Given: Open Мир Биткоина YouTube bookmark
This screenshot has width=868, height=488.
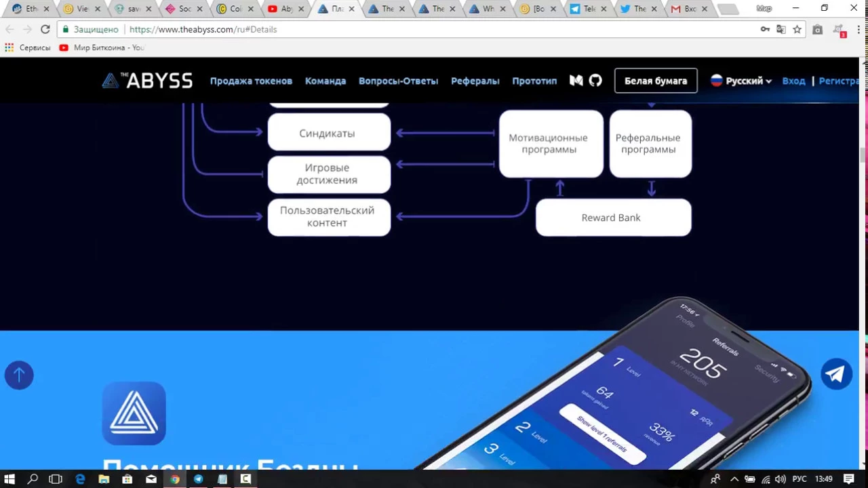Looking at the screenshot, I should click(102, 47).
